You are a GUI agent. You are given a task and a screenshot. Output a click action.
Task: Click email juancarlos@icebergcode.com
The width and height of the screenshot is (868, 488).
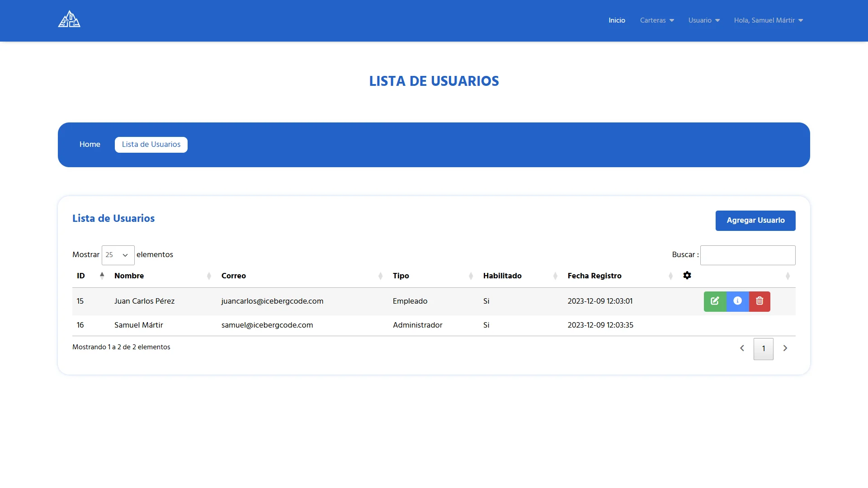click(x=272, y=301)
